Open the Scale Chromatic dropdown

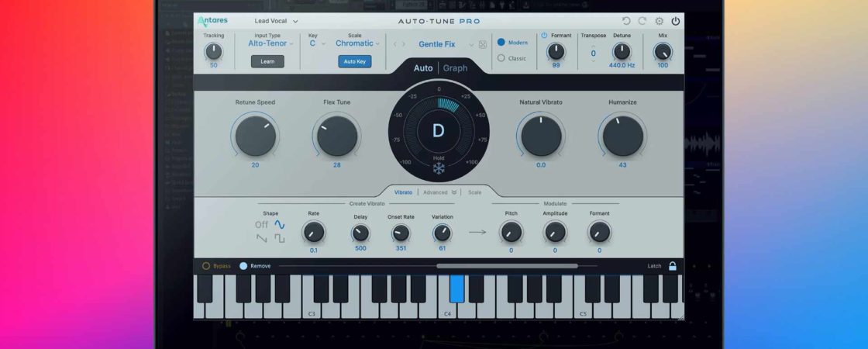[x=357, y=43]
